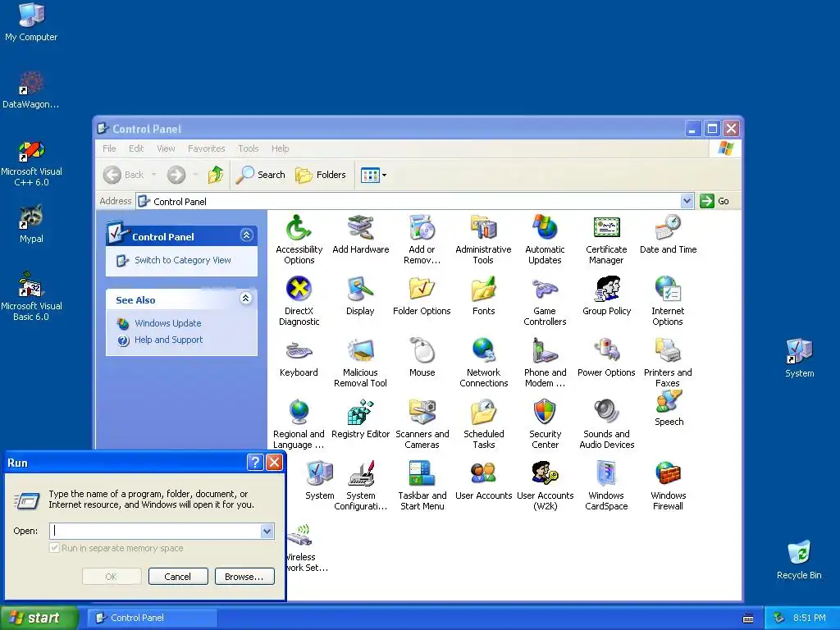Viewport: 840px width, 630px height.
Task: Open Scanners and Cameras icon
Action: tap(422, 424)
